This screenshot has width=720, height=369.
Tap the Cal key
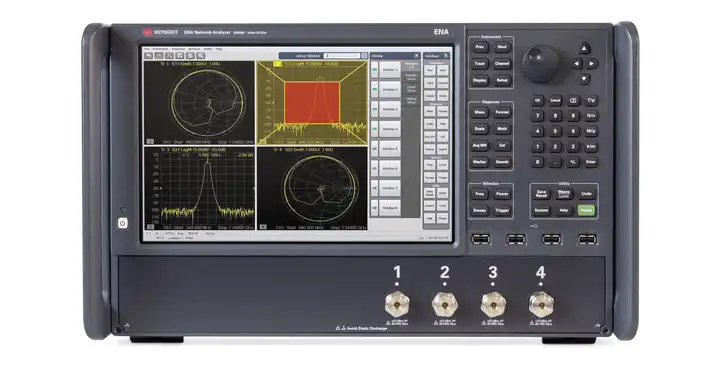point(502,145)
